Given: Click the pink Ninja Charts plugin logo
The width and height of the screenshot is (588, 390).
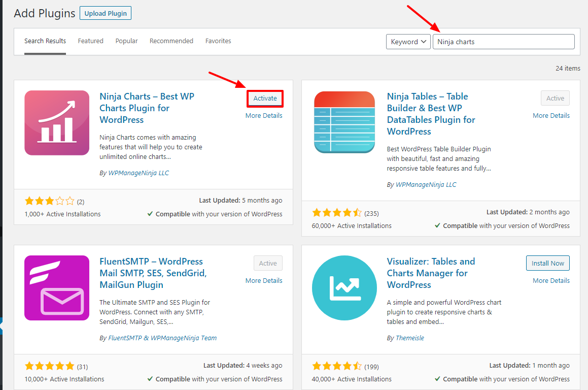Looking at the screenshot, I should [56, 122].
